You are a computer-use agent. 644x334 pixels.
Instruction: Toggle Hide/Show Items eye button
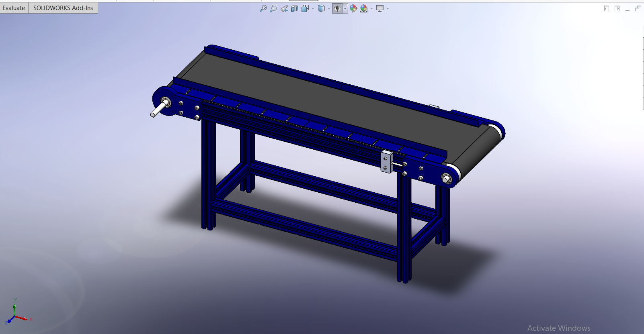337,8
